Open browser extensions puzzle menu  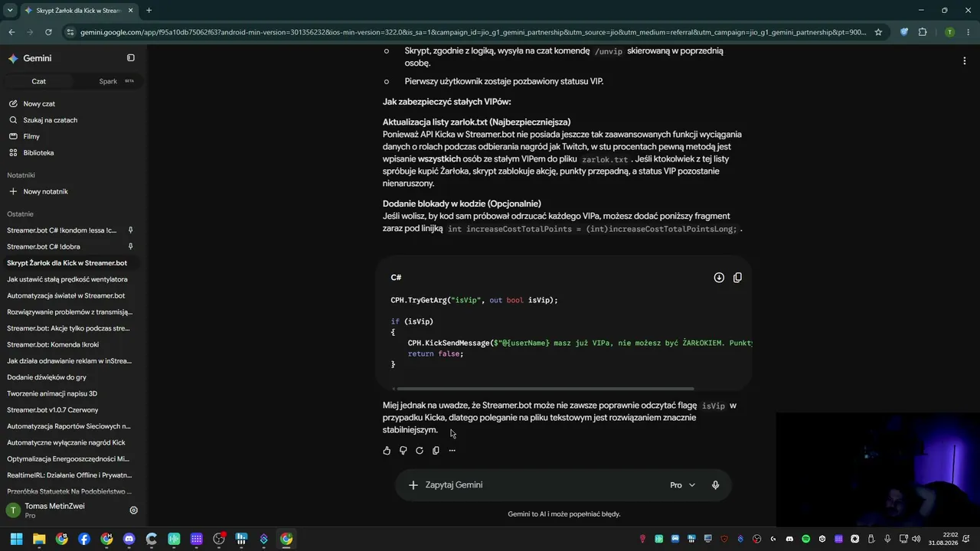[923, 32]
